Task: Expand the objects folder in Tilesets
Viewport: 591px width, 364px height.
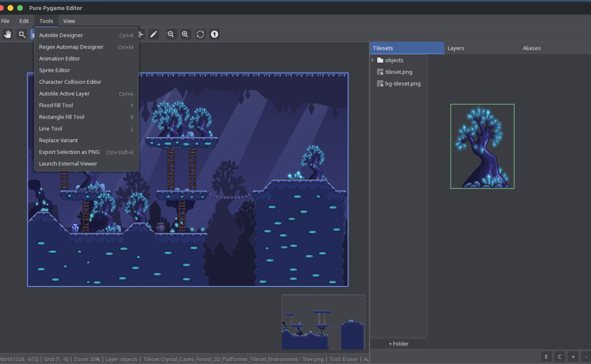Action: click(373, 60)
